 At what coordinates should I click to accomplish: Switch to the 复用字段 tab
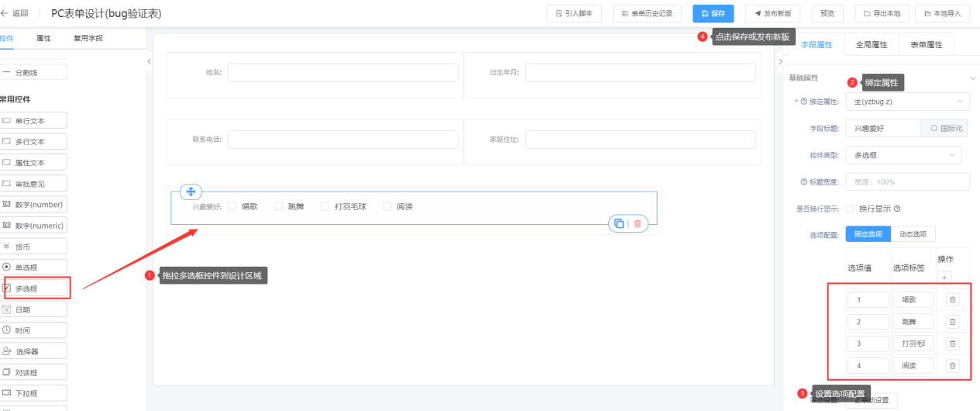(x=88, y=38)
